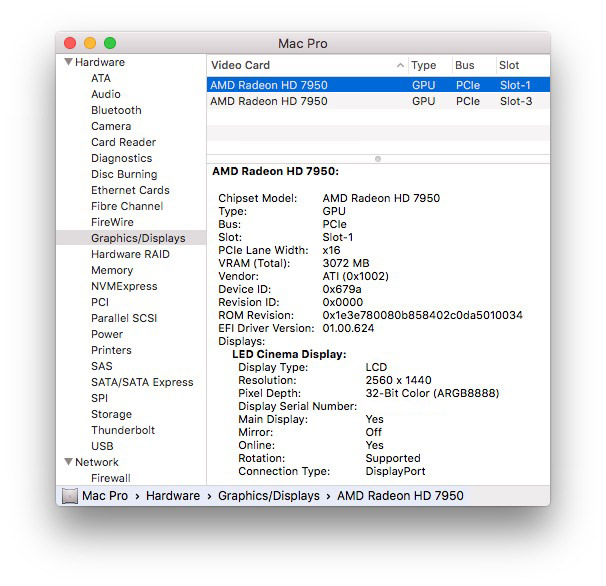
Task: Click the resolution value 2560 x 1440
Action: tap(398, 380)
